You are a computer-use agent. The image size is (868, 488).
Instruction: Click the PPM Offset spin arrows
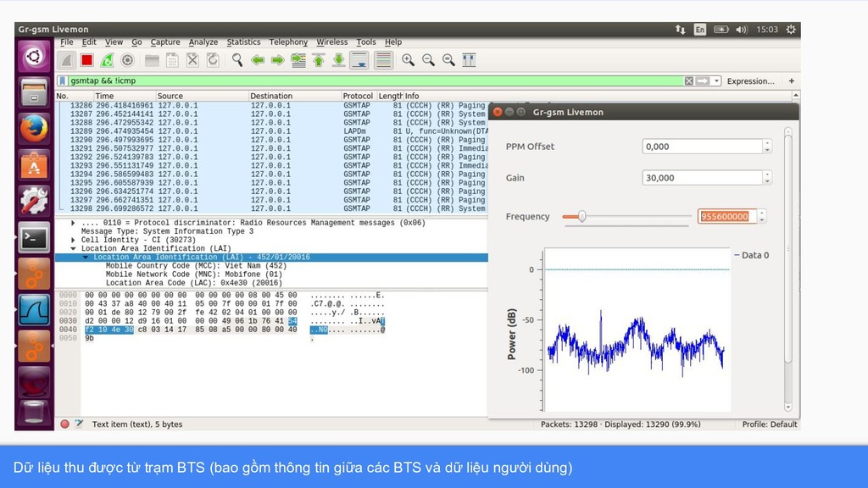[x=767, y=147]
